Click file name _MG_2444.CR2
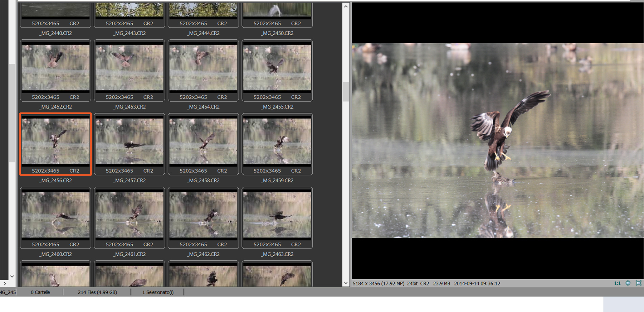Screen dimensions: 644x312 (203, 33)
